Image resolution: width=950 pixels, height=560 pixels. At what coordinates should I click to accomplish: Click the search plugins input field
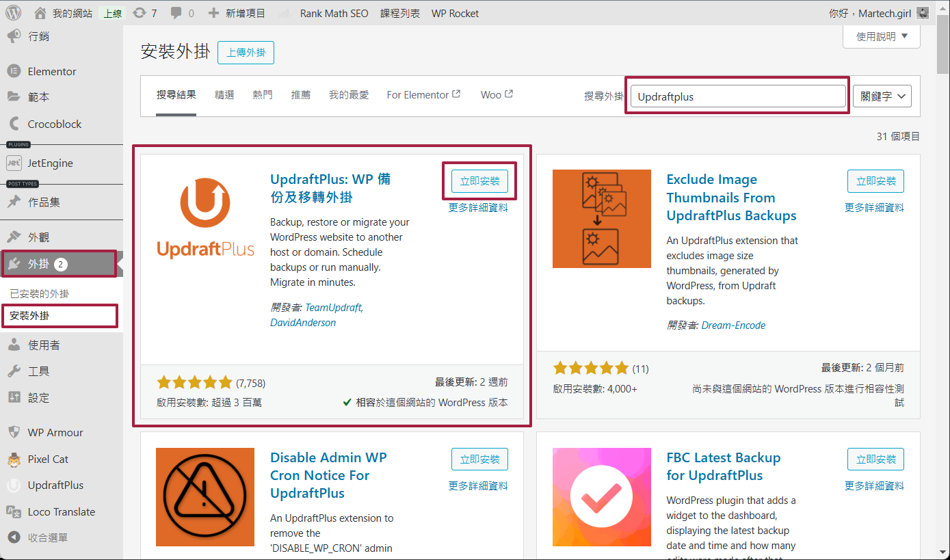[x=737, y=96]
